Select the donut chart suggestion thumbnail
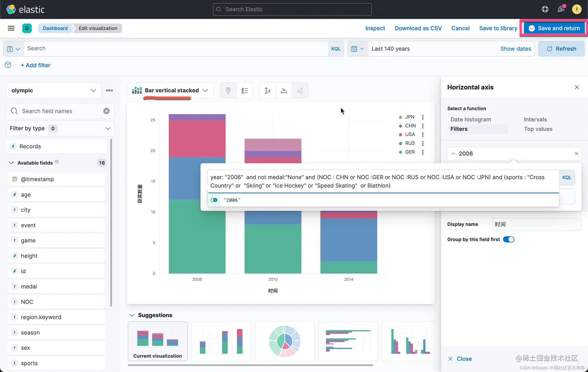This screenshot has width=588, height=372. coord(285,341)
